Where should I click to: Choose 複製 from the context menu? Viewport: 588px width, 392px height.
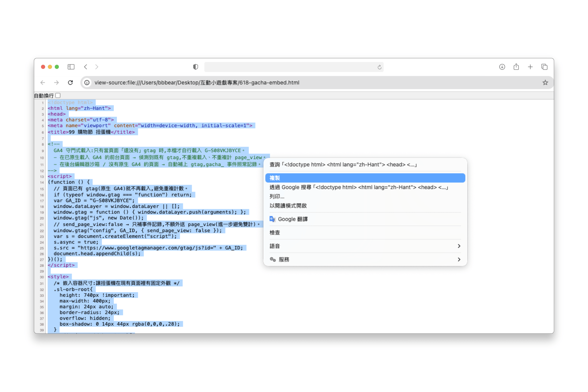[365, 178]
